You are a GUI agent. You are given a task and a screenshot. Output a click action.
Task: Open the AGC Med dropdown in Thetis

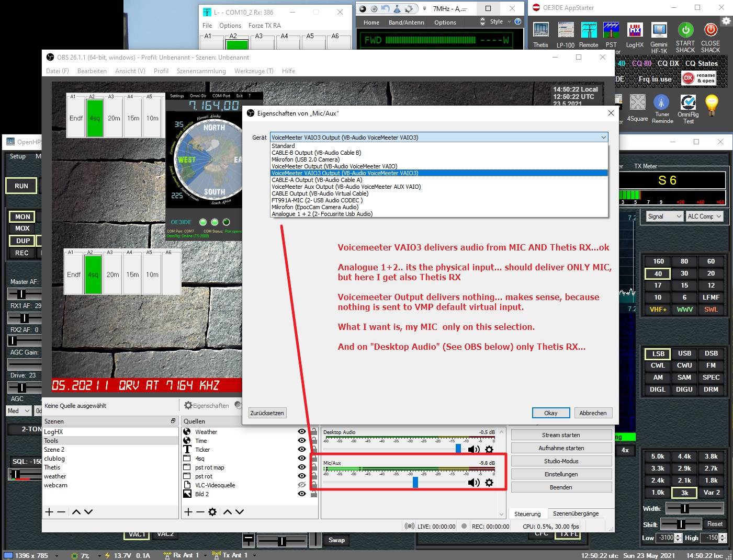18,411
